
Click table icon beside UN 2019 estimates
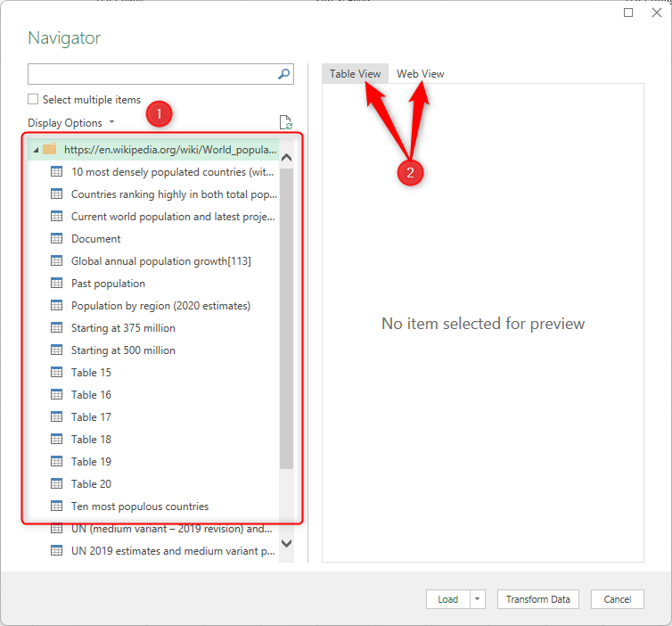(56, 550)
